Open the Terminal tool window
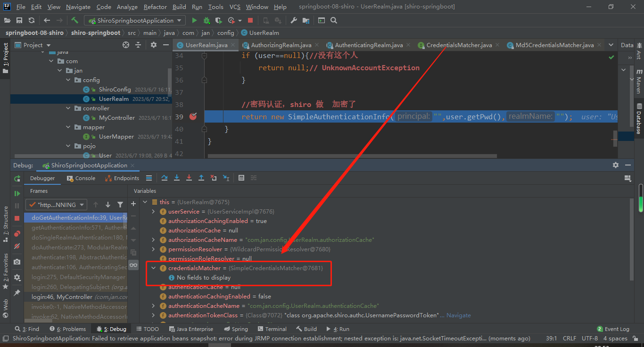 pyautogui.click(x=272, y=329)
